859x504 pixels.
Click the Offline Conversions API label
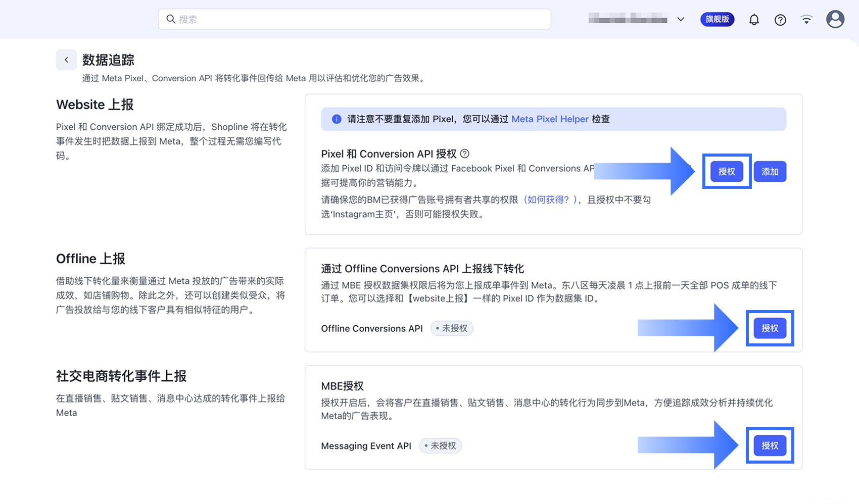click(x=372, y=328)
